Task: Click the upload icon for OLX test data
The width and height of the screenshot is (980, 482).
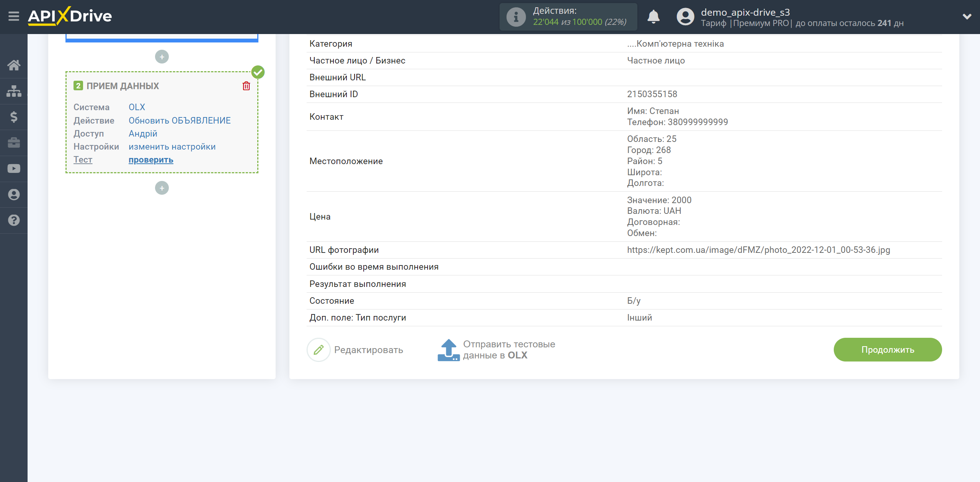Action: [x=448, y=350]
